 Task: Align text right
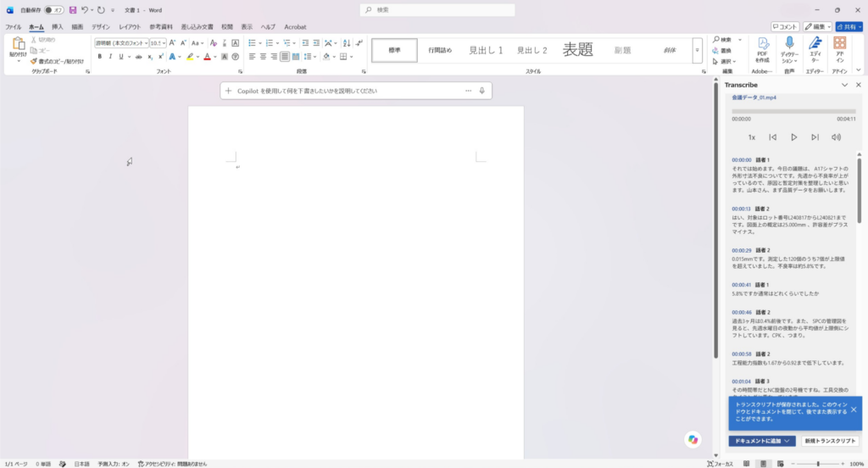[x=274, y=57]
